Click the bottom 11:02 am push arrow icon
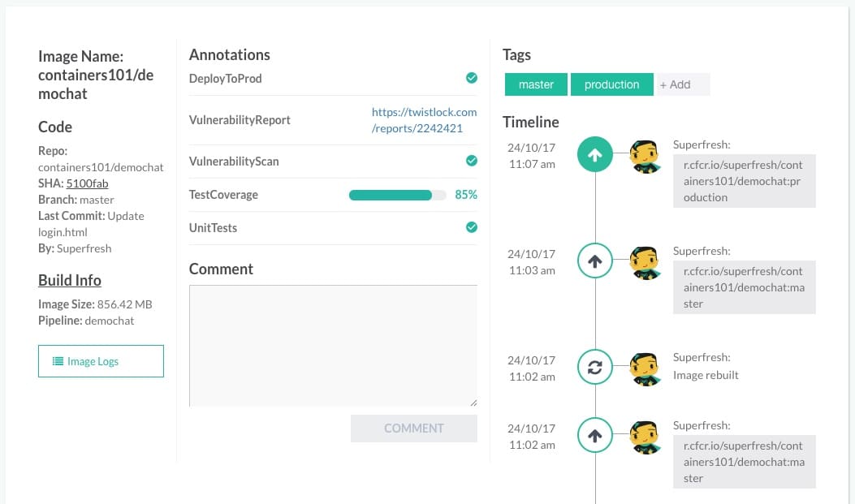 594,436
